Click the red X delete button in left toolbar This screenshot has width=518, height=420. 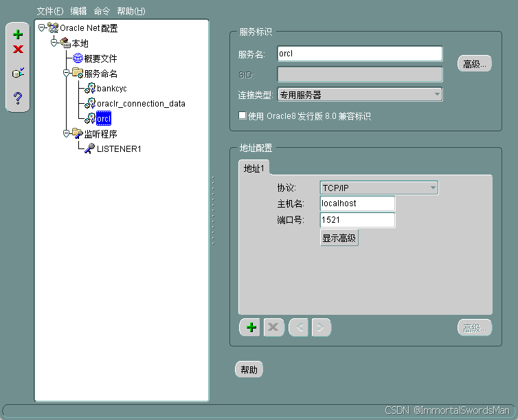[x=18, y=49]
